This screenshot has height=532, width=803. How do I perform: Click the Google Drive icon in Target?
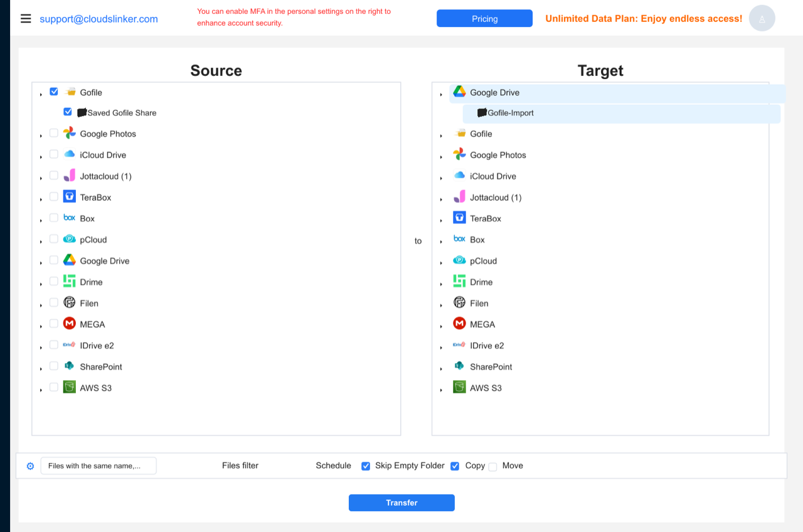click(x=460, y=92)
